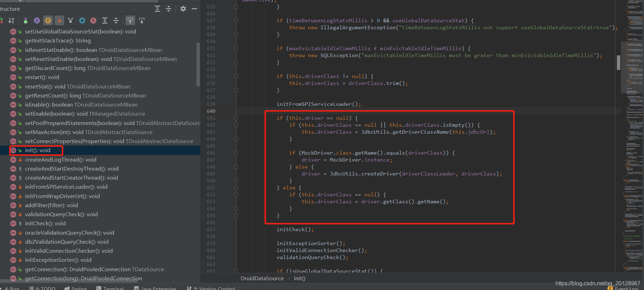The width and height of the screenshot is (644, 290).
Task: Open the Spring tool window tab
Action: (76, 288)
